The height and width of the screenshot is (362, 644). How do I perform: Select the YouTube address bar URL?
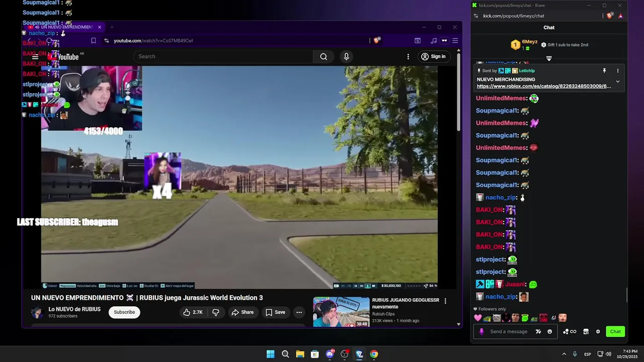153,41
